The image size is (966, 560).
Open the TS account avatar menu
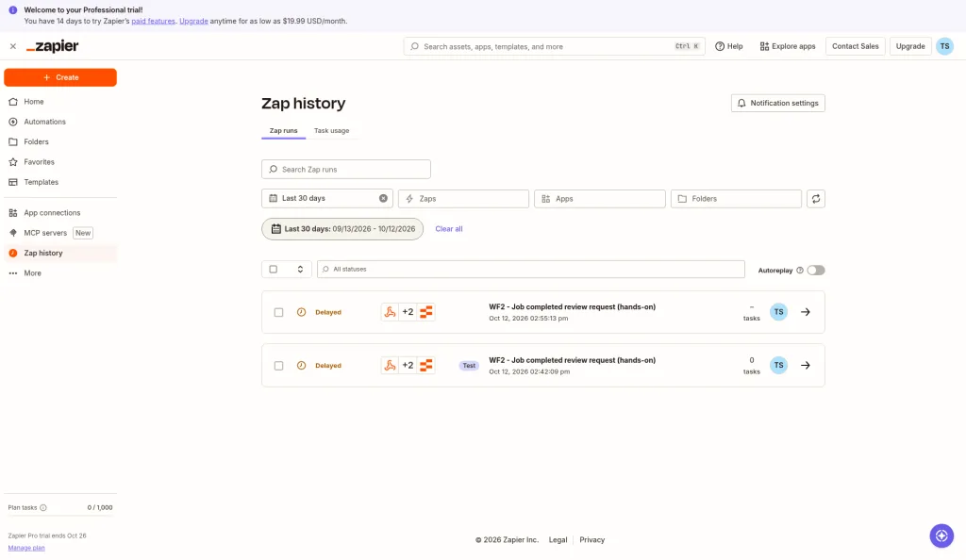(x=944, y=46)
